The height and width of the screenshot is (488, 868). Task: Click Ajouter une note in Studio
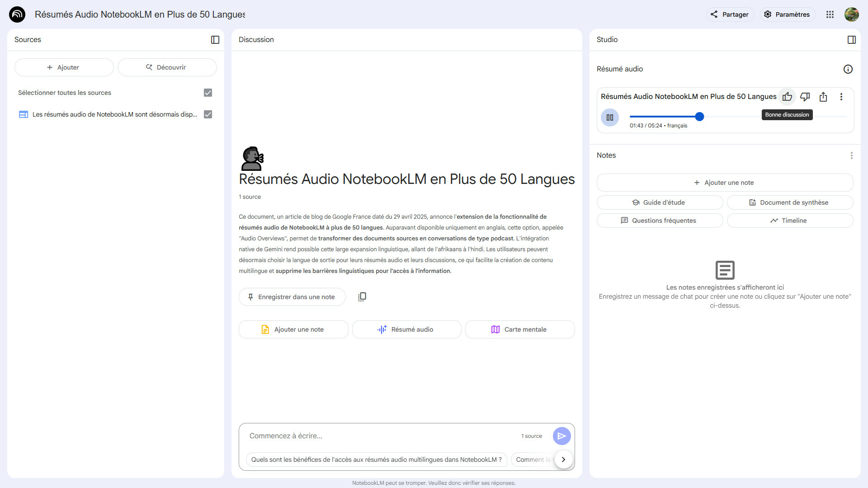725,183
